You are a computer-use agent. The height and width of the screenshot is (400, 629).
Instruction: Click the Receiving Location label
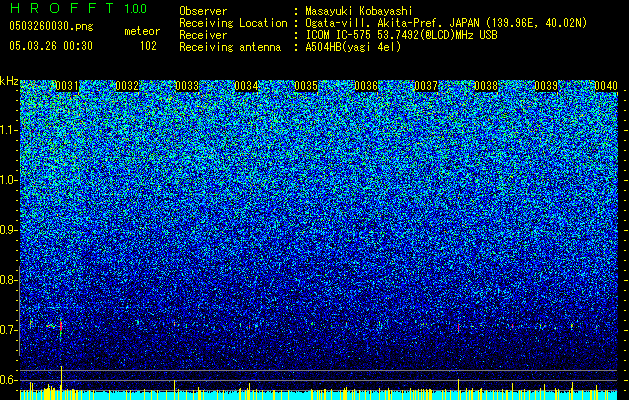tap(233, 23)
